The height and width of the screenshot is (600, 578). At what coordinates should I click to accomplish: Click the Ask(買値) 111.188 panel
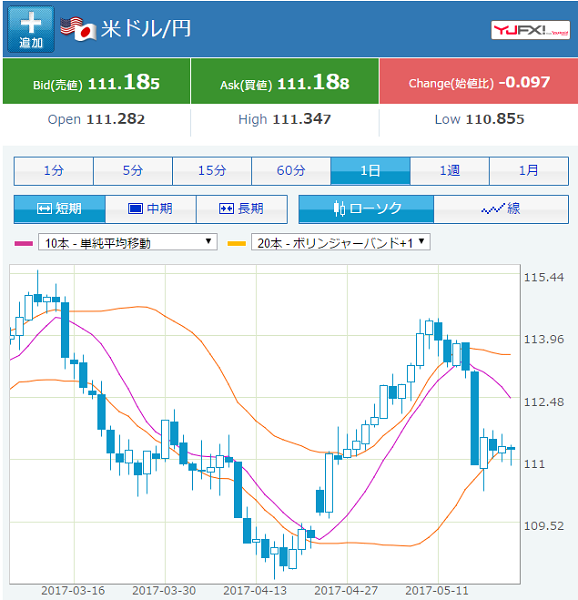pyautogui.click(x=285, y=81)
